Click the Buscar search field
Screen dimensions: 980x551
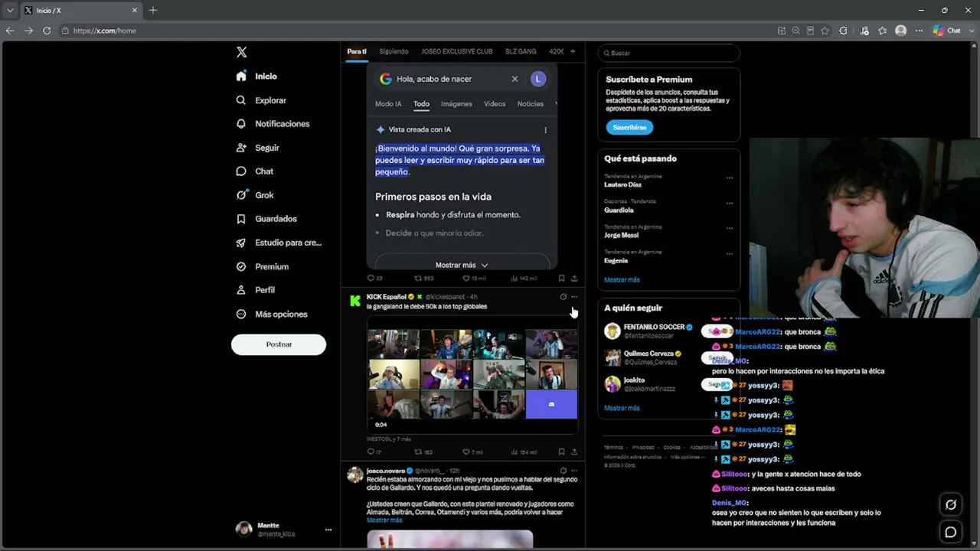[668, 53]
